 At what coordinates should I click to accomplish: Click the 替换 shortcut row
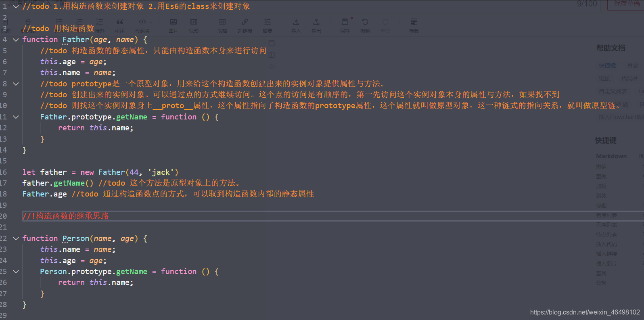(x=601, y=283)
